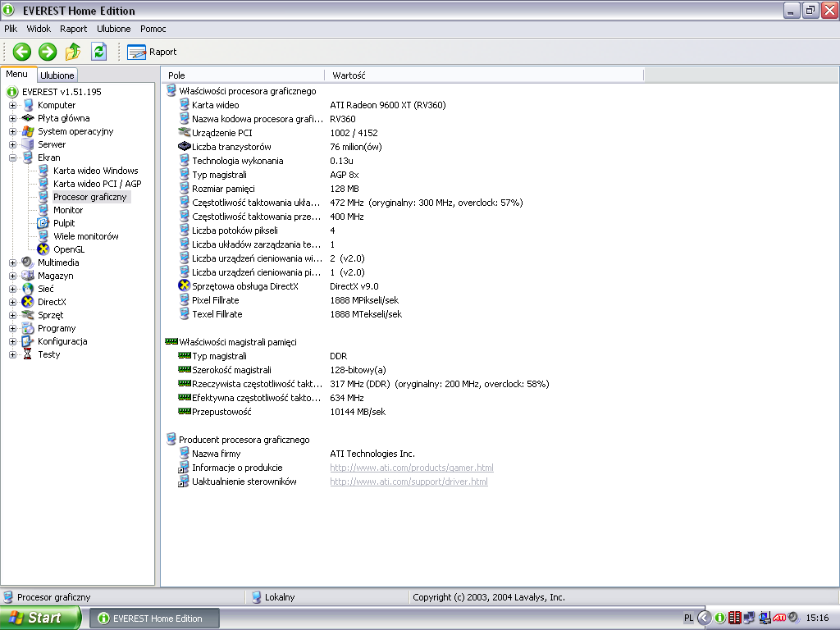840x630 pixels.
Task: Expand the Multimedia tree node
Action: [x=12, y=262]
